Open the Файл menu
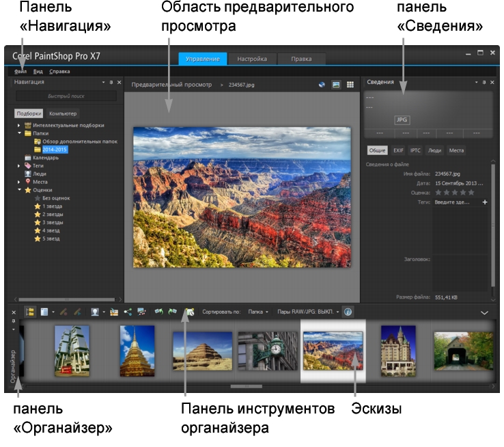Viewport: 504px width, 447px height. pos(20,71)
